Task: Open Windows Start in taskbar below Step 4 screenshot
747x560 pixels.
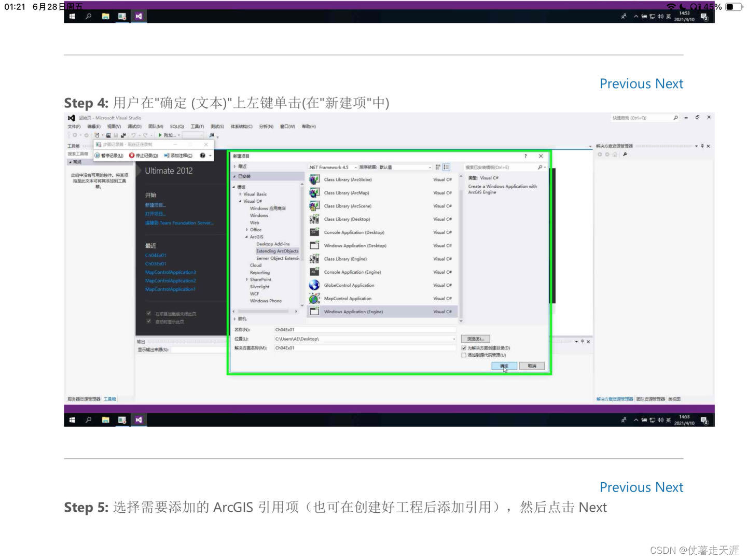Action: [72, 420]
